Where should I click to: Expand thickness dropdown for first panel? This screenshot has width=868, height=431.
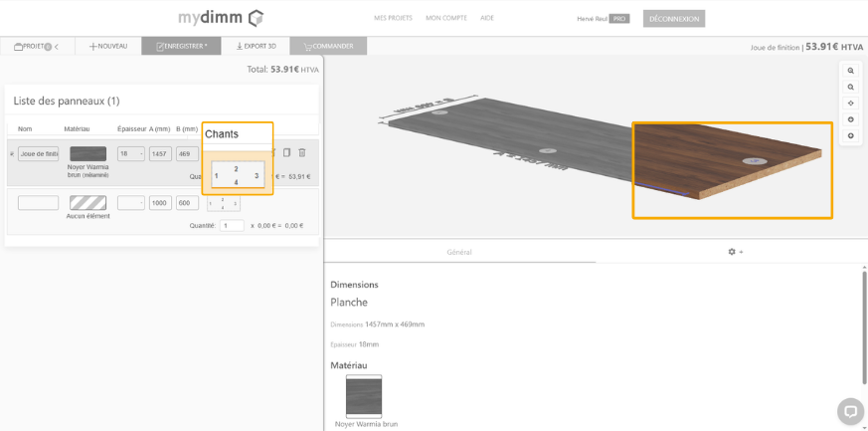tap(131, 153)
